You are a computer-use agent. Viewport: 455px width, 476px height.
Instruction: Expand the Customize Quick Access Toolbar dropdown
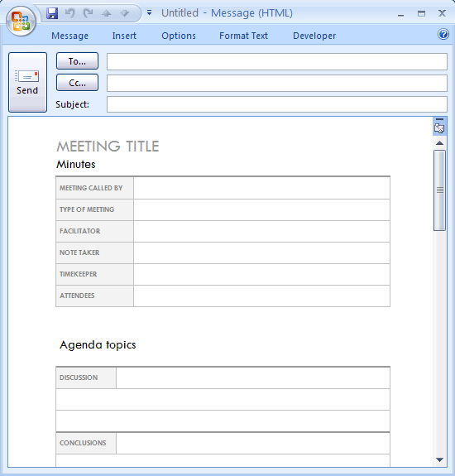point(149,12)
